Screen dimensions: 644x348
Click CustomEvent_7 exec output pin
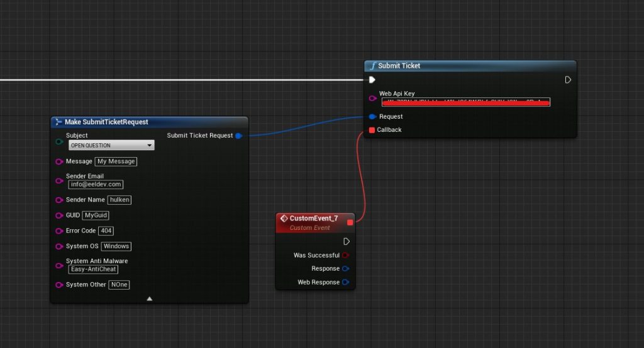pos(347,241)
